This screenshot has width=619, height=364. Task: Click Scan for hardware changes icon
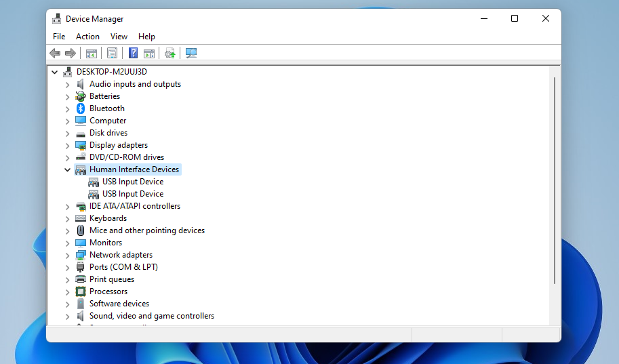pyautogui.click(x=191, y=53)
